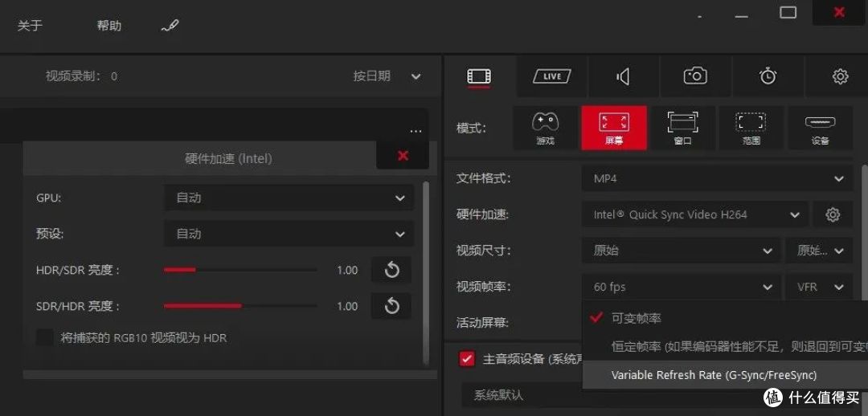The height and width of the screenshot is (416, 868).
Task: Open the GPU 自动 dropdown
Action: [289, 198]
